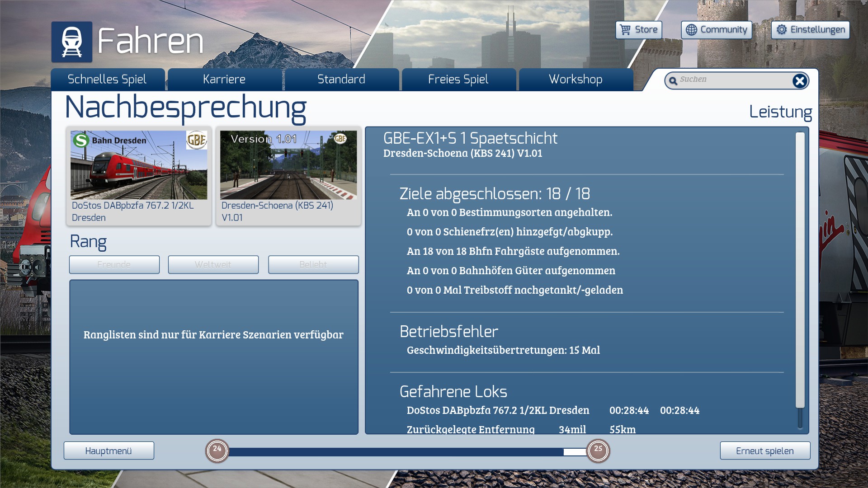Click the DoStos DABpbzfa 767.2 locomotive thumbnail
This screenshot has width=868, height=488.
[139, 165]
